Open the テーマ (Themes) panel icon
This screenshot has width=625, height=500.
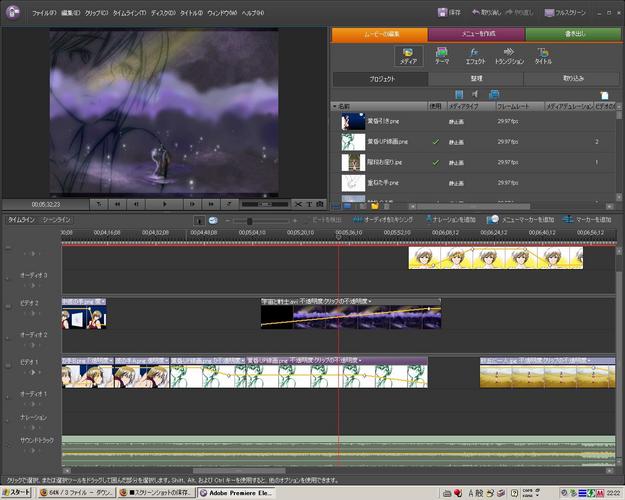pos(442,56)
